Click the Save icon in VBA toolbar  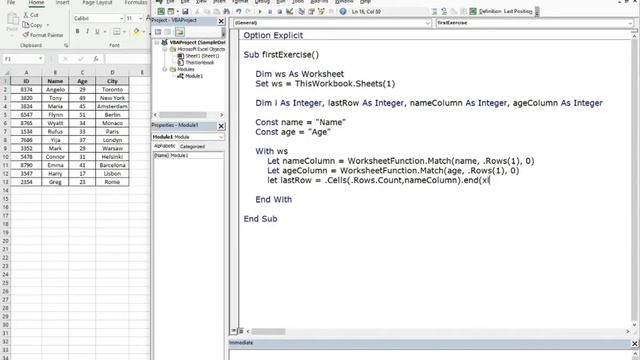click(185, 11)
